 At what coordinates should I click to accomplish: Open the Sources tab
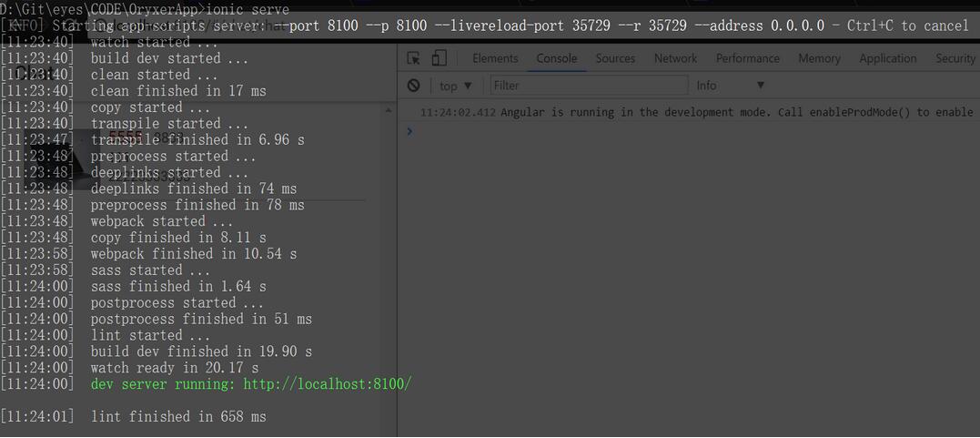coord(615,58)
